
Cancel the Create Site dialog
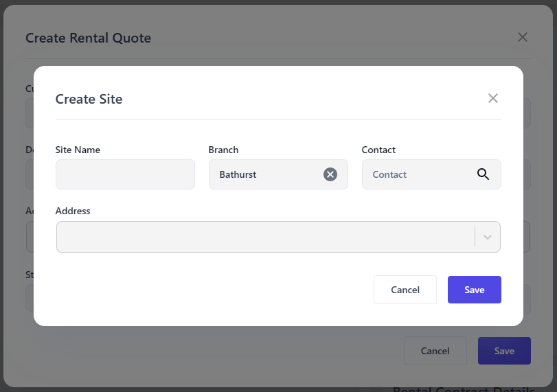point(405,290)
